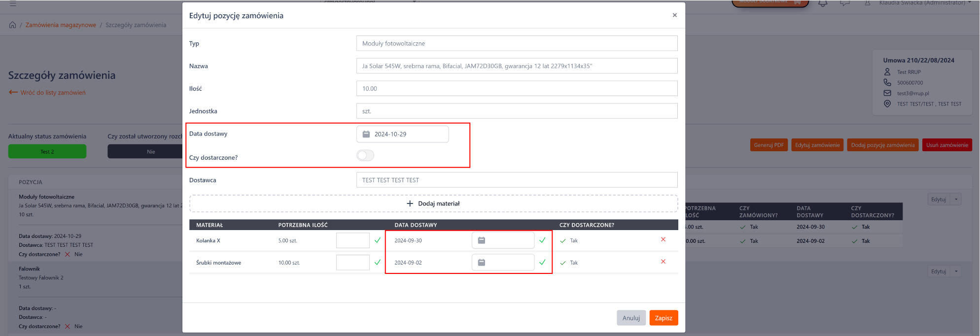
Task: Confirm Kolanka X quantity with green checkmark
Action: [x=378, y=240]
